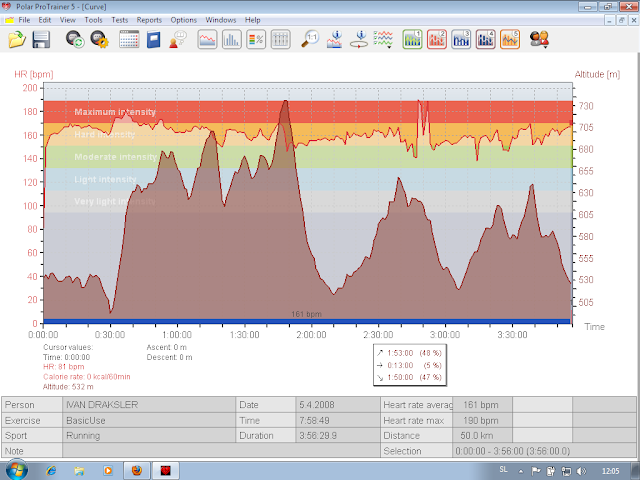Select the maroon graph preset 4 icon
640x480 pixels.
tap(486, 40)
